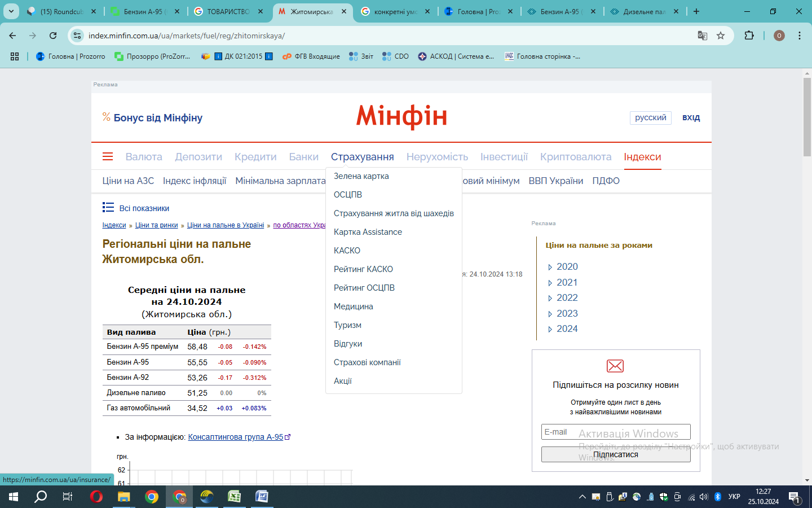The height and width of the screenshot is (508, 812).
Task: Open the Валюта navigation section
Action: [144, 157]
